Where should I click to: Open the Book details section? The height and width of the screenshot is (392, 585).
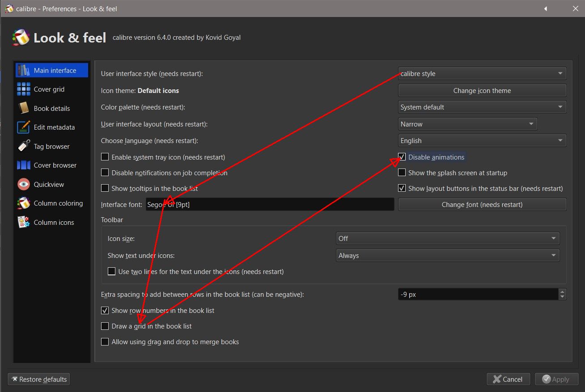(52, 108)
